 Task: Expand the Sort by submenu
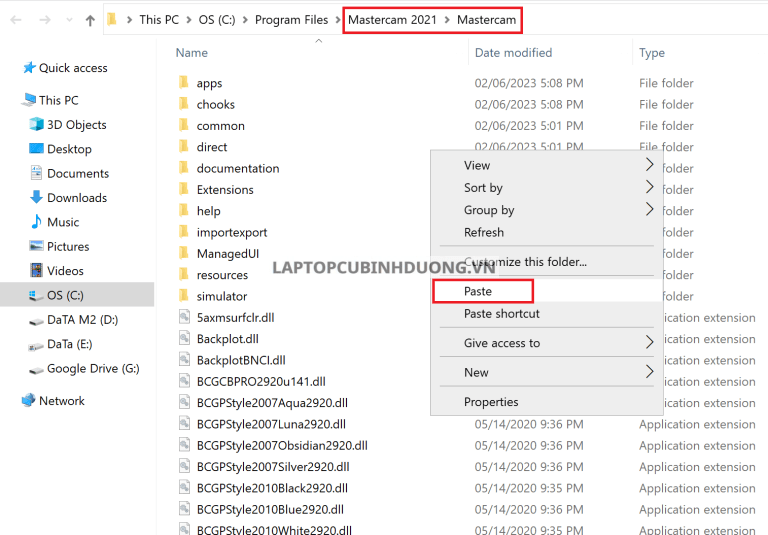point(649,187)
